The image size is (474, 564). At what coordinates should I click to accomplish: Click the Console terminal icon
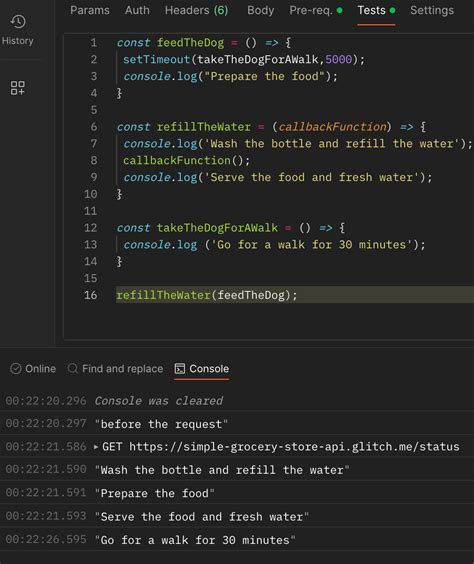tap(179, 369)
